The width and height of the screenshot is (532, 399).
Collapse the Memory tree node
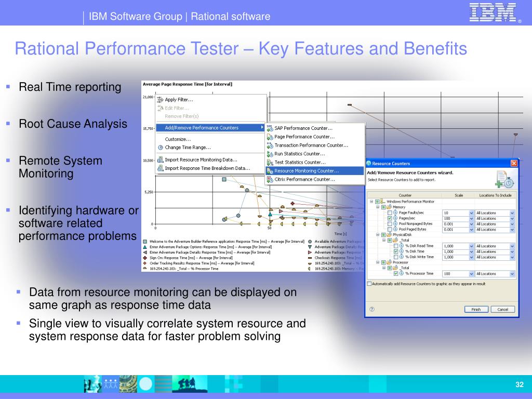click(378, 207)
